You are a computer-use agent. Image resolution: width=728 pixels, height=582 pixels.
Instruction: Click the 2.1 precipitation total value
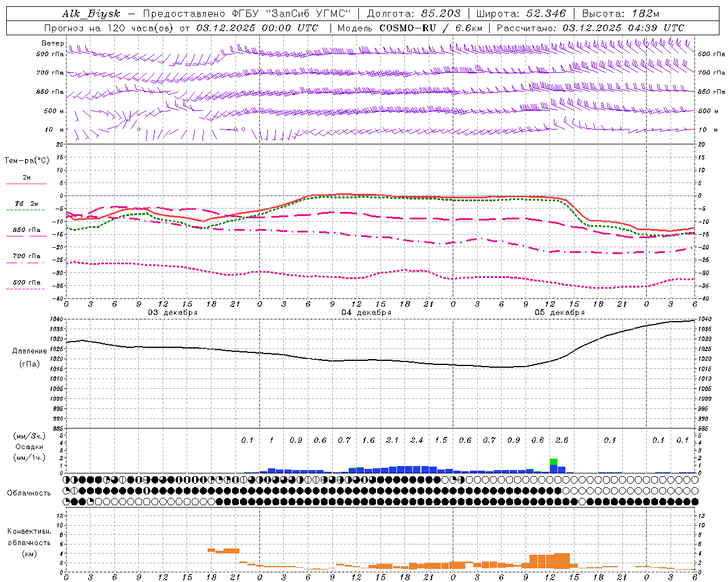(x=392, y=440)
